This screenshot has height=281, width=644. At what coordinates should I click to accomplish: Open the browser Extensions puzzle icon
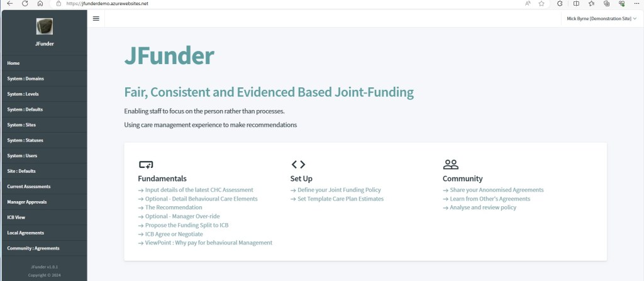click(560, 3)
